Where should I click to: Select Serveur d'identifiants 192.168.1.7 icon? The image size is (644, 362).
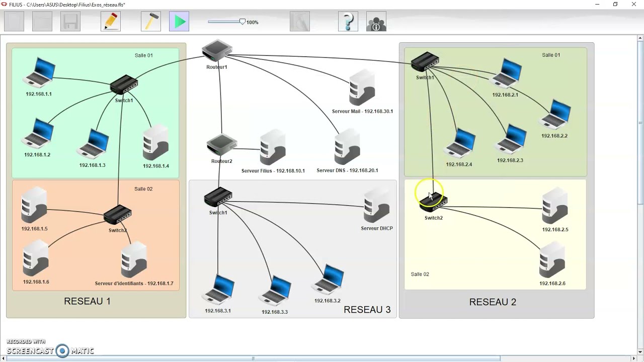coord(134,260)
